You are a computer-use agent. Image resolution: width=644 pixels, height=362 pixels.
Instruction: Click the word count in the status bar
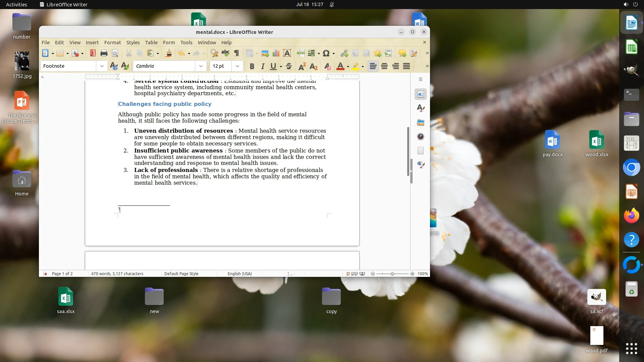coord(117,274)
